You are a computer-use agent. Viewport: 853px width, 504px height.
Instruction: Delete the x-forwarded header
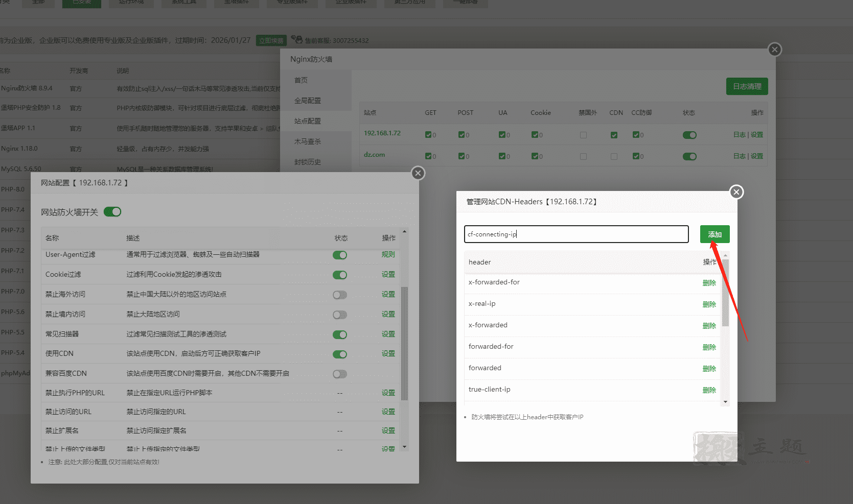[709, 326]
